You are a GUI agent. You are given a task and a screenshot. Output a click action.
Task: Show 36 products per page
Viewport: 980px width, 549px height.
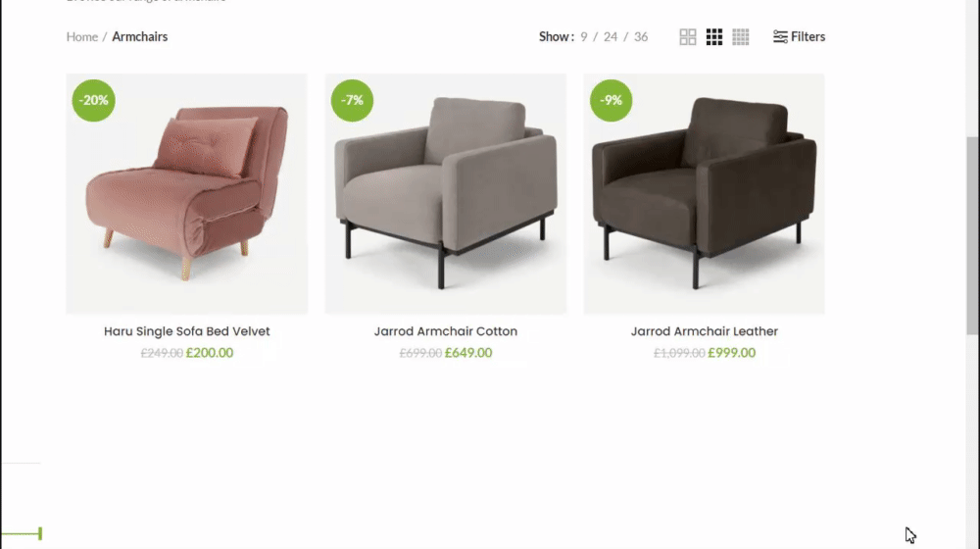[641, 37]
